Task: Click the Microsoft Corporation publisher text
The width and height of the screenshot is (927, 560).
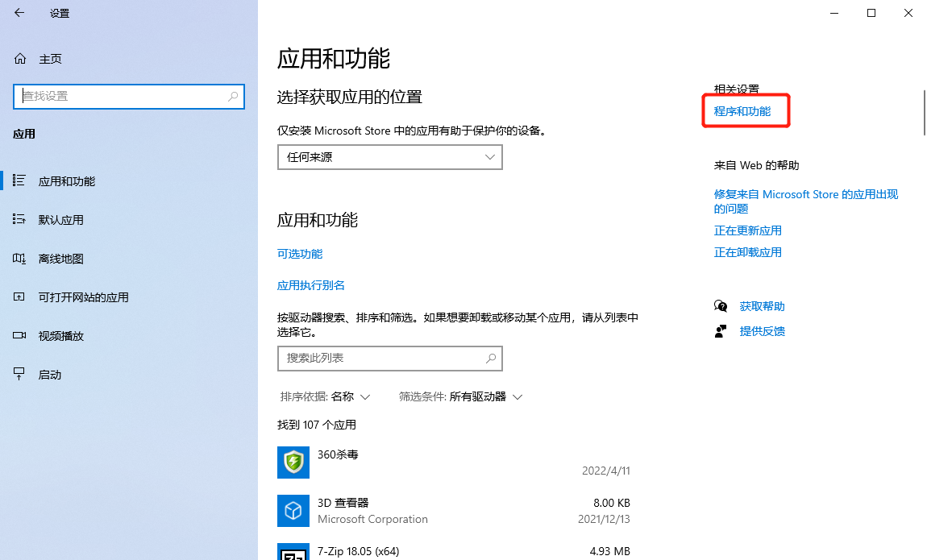Action: [372, 519]
